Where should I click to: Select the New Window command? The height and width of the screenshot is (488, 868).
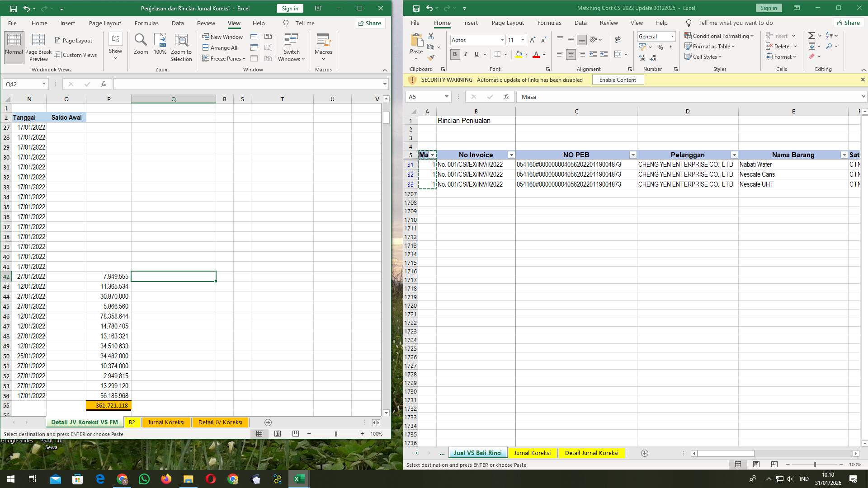tap(222, 37)
